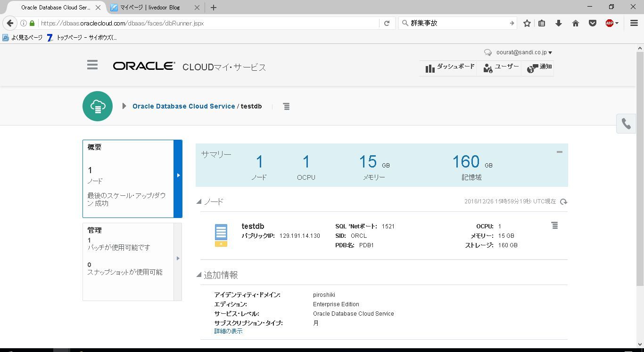Click the search go arrow

512,23
